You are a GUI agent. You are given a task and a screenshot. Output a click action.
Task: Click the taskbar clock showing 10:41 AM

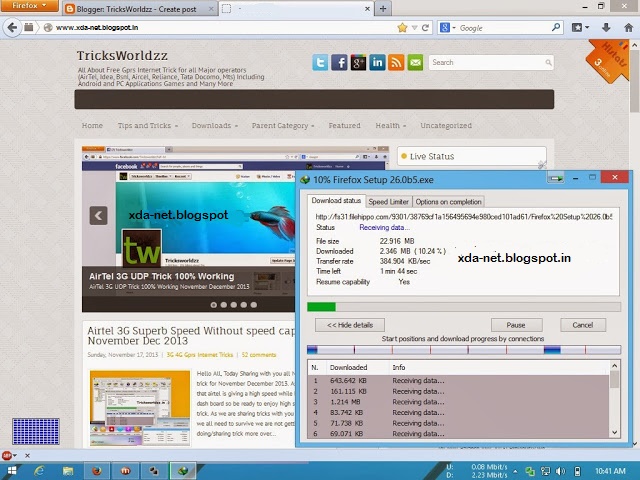tap(610, 471)
